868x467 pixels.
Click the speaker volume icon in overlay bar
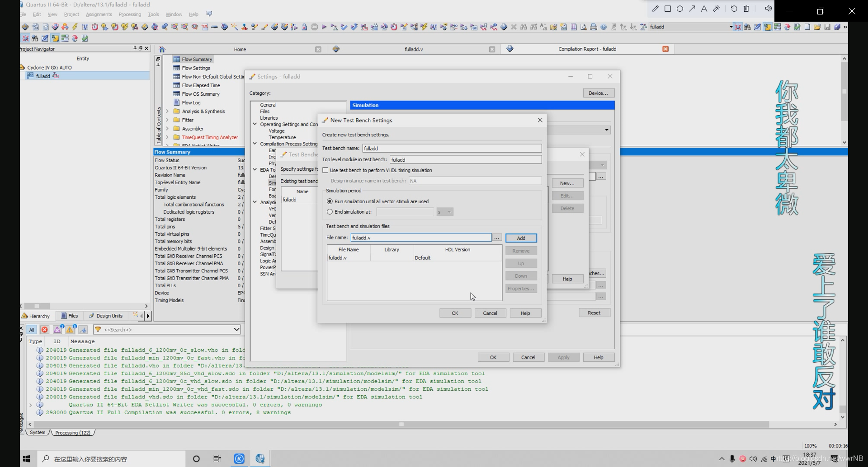[768, 9]
